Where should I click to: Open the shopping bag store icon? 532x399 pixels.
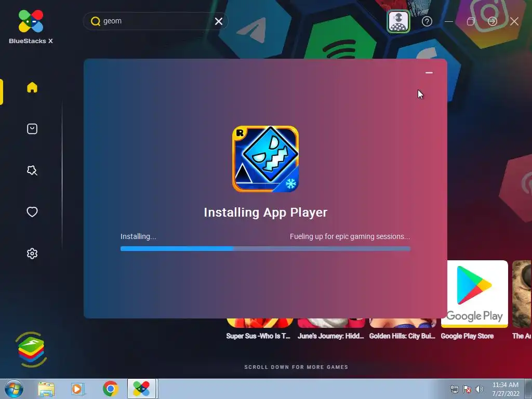pyautogui.click(x=32, y=129)
